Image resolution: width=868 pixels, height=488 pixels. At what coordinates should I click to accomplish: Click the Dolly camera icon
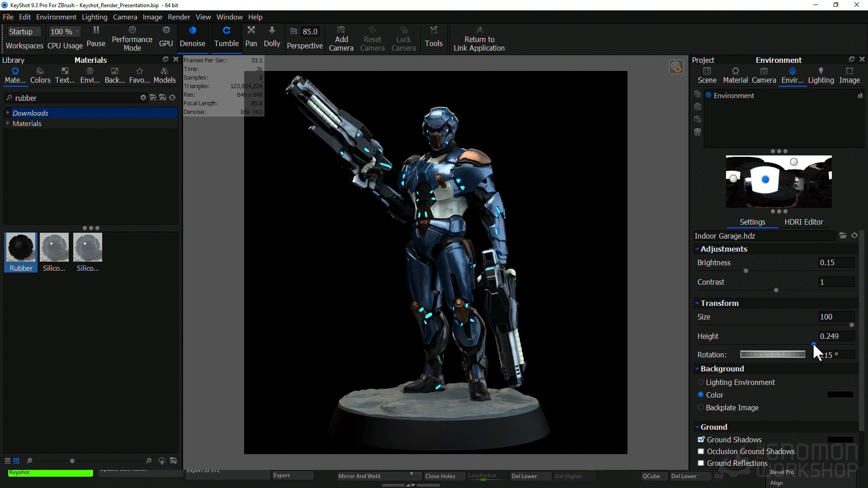coord(272,36)
